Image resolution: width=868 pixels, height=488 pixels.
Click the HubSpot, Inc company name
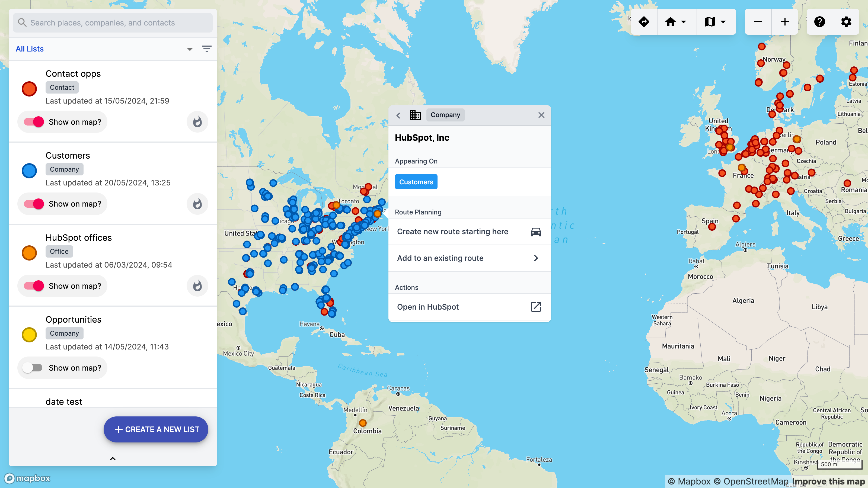(422, 138)
